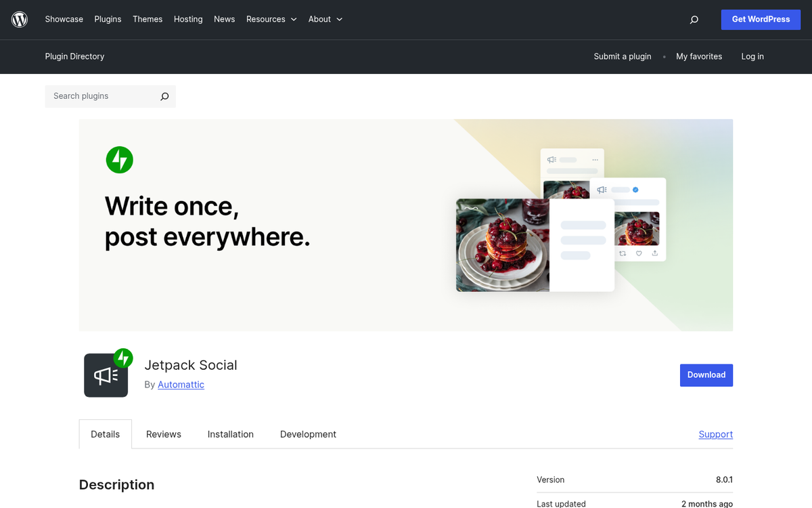
Task: Open the Automattic author link
Action: (x=181, y=384)
